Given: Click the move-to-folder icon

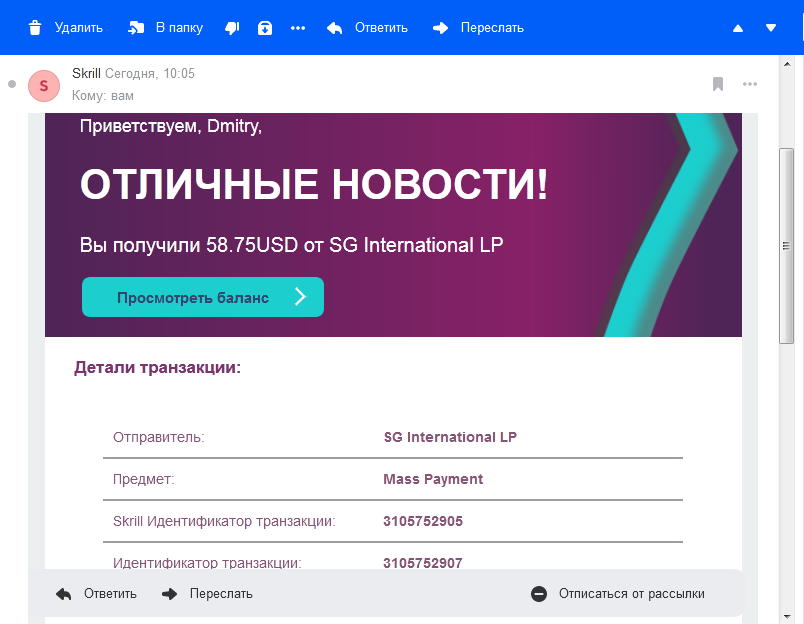Looking at the screenshot, I should [136, 28].
